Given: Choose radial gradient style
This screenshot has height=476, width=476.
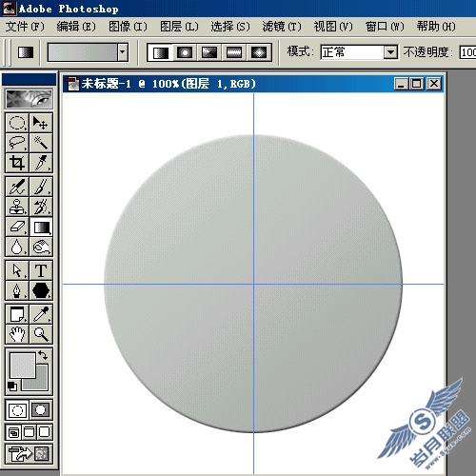Looking at the screenshot, I should pyautogui.click(x=185, y=52).
